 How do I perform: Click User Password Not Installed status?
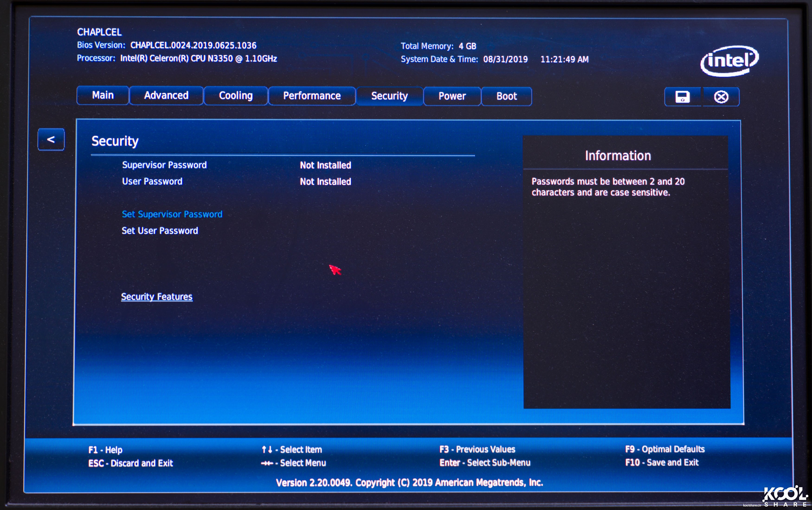click(x=325, y=182)
